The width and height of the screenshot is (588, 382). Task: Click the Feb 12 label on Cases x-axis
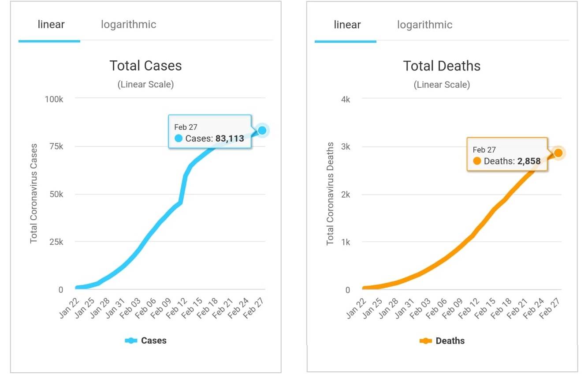(176, 307)
